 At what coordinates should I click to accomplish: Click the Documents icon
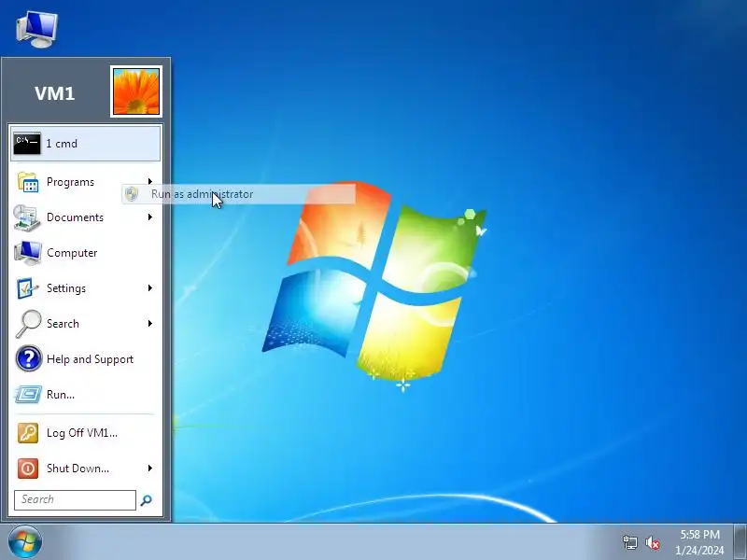pyautogui.click(x=27, y=217)
